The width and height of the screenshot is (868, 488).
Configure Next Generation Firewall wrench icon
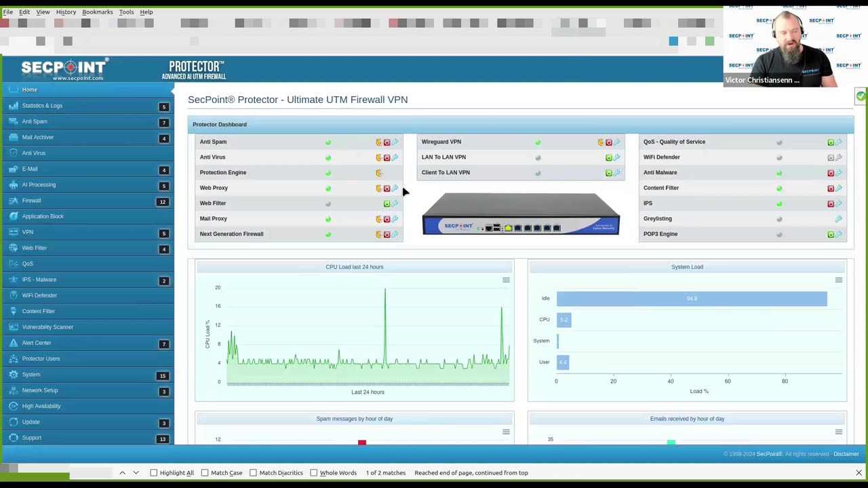[x=395, y=235]
